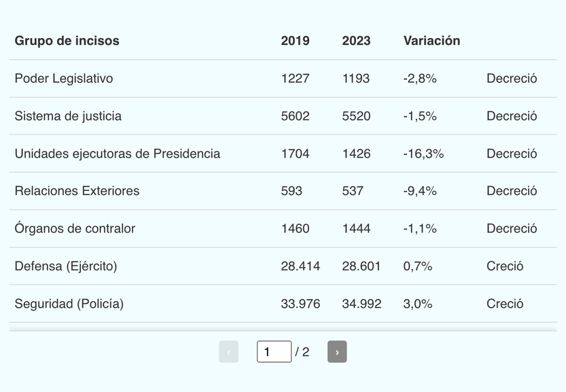Click the previous page arrow
Image resolution: width=566 pixels, height=392 pixels.
[228, 352]
